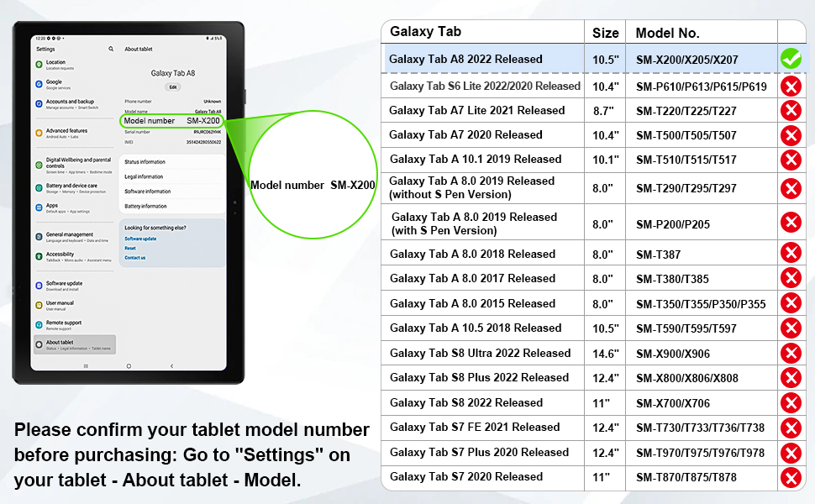Click the red X next to SM-T500/T505/T507
815x504 pixels.
791,135
